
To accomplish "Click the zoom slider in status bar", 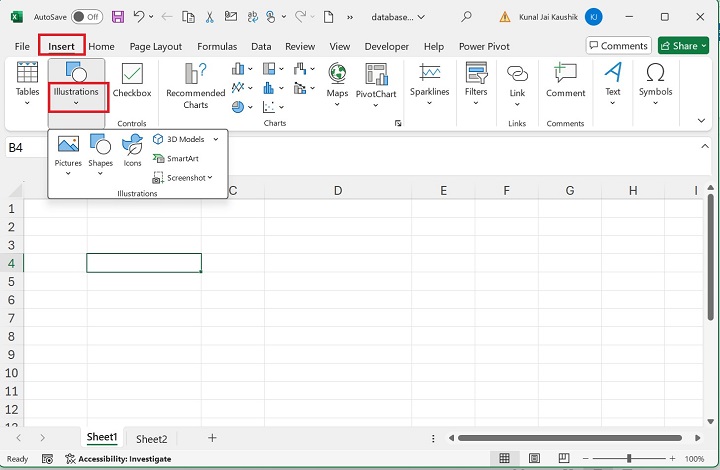I will [629, 459].
